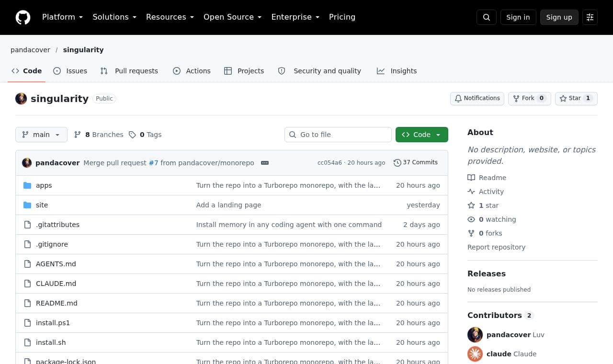Switch to the Issues tab
The image size is (613, 364).
[70, 71]
